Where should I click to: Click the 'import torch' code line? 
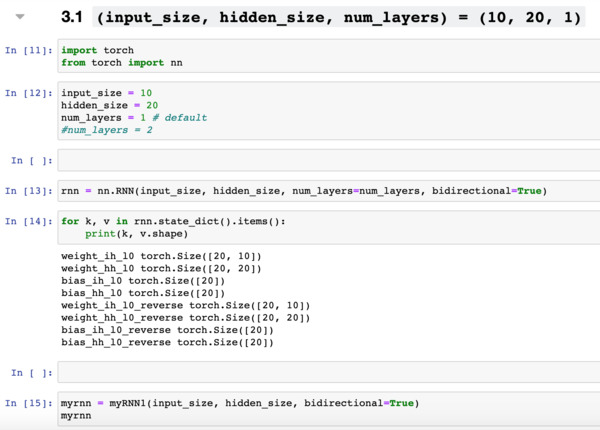[97, 50]
